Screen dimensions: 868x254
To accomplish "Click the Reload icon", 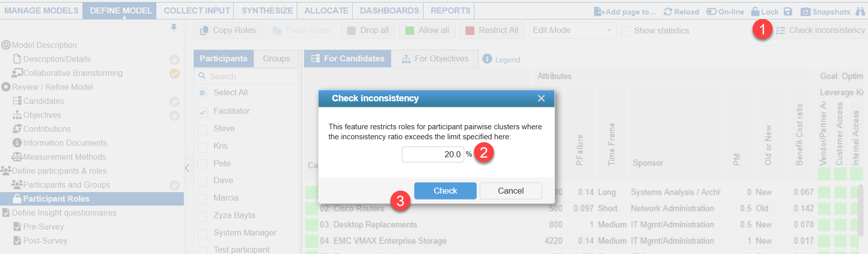I will point(668,12).
